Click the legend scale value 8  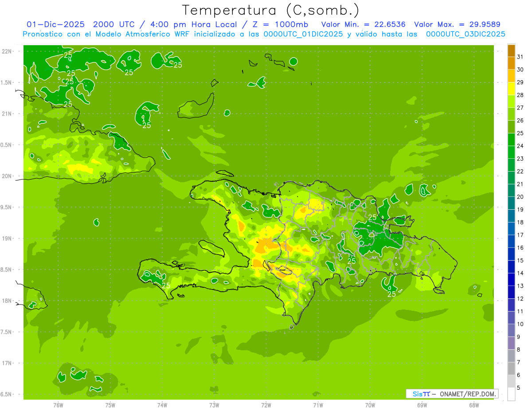pos(519,349)
